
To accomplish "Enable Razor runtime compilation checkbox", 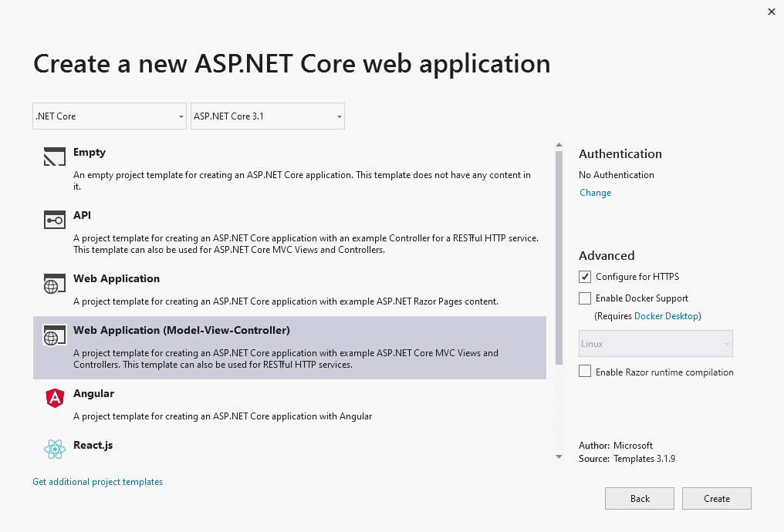I will click(584, 371).
